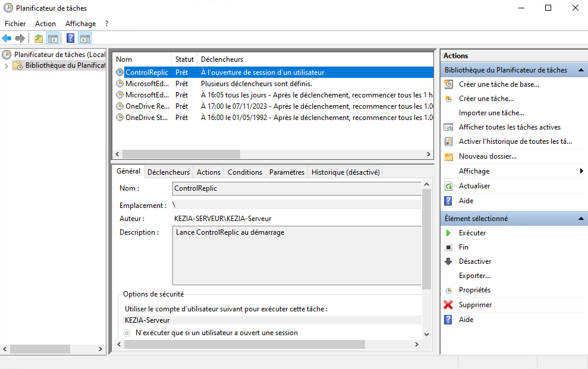Select the OneDrive Re... task row

pyautogui.click(x=147, y=106)
